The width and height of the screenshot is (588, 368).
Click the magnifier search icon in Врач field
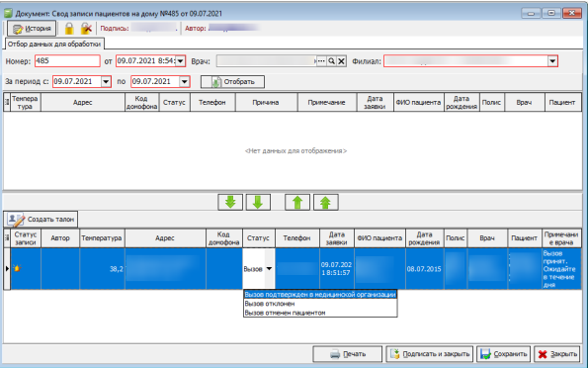[x=331, y=61]
